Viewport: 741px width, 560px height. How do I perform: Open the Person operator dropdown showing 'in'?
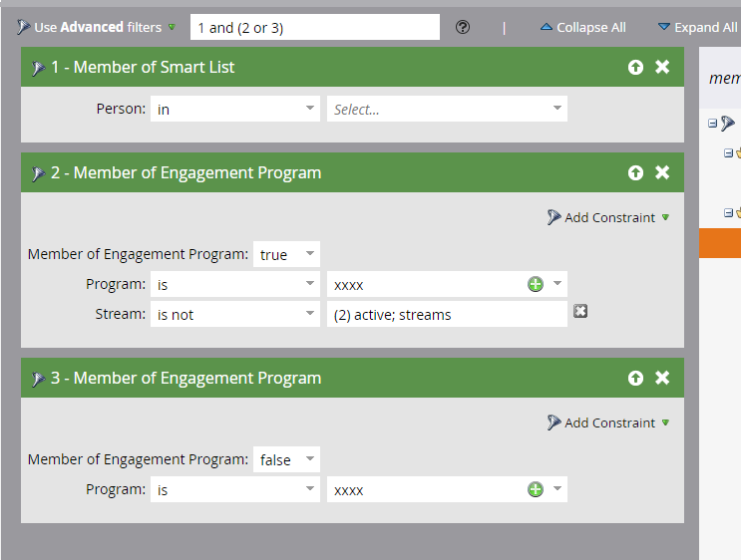click(235, 109)
